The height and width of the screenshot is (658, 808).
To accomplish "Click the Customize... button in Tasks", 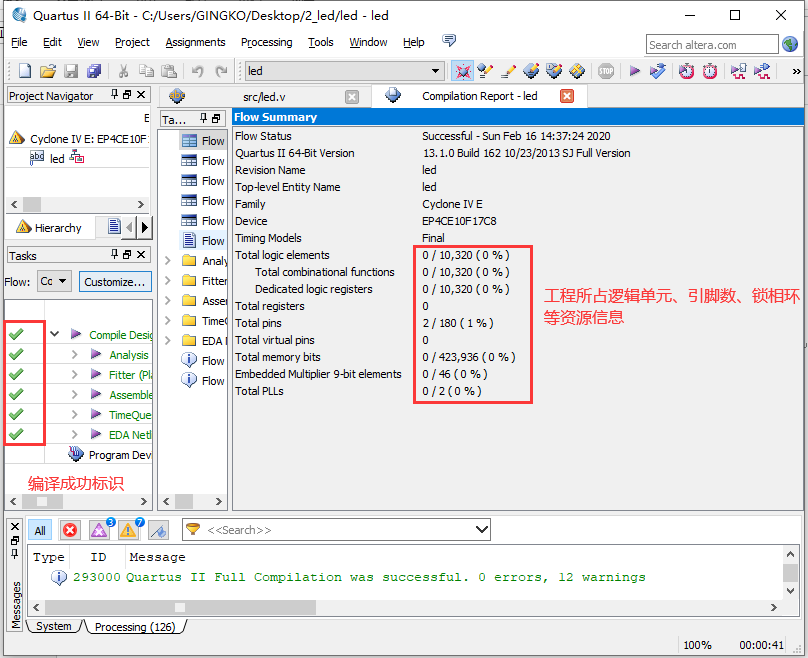I will tap(115, 282).
